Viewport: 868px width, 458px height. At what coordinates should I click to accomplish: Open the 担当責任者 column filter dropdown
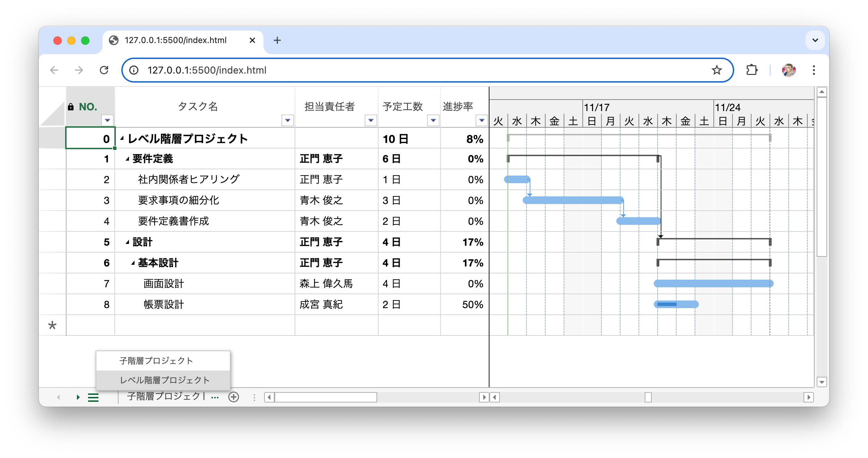click(371, 120)
